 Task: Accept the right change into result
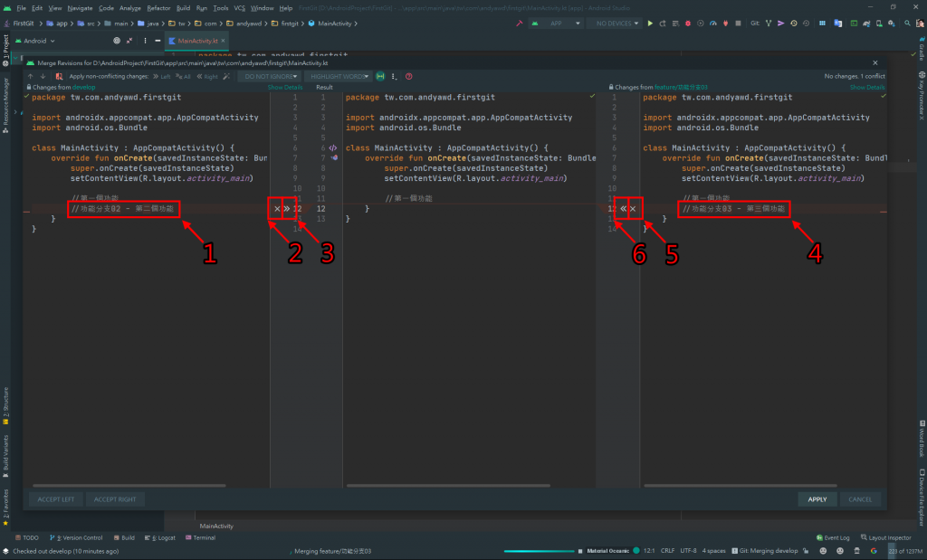pyautogui.click(x=623, y=208)
